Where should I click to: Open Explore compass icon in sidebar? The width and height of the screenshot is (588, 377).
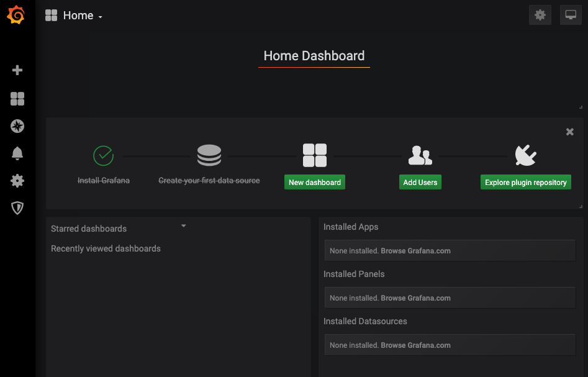click(17, 126)
